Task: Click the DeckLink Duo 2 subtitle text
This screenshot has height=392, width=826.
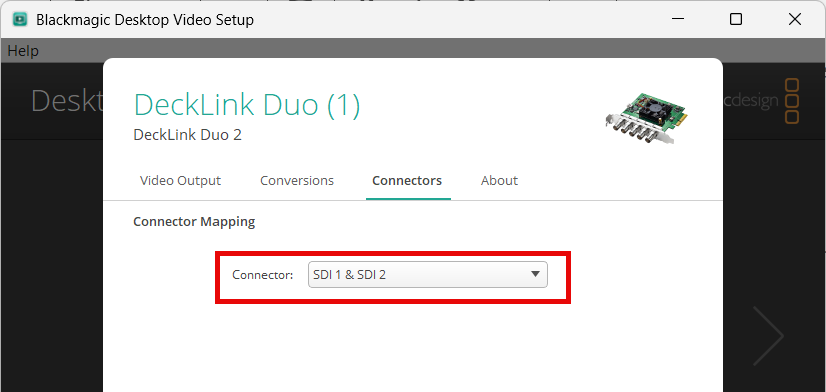Action: click(188, 135)
